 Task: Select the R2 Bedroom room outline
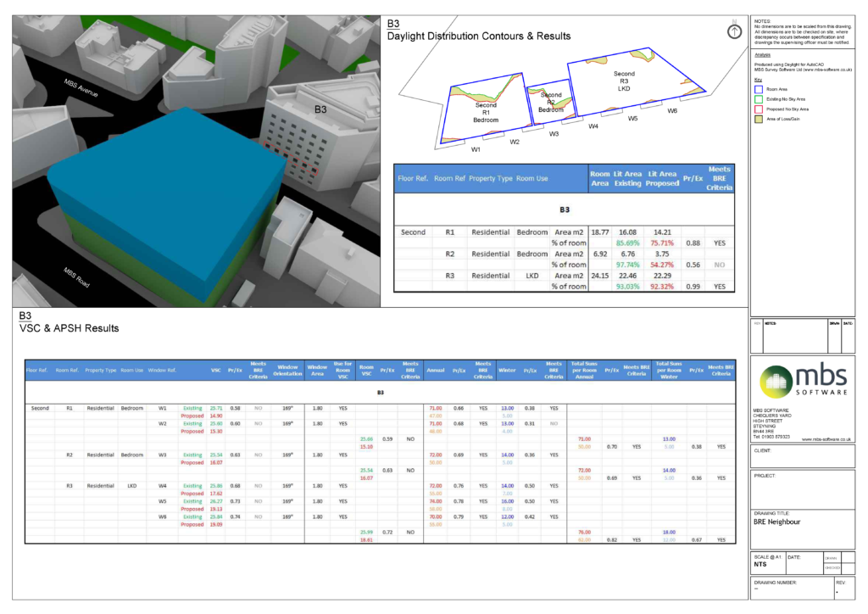(x=547, y=103)
